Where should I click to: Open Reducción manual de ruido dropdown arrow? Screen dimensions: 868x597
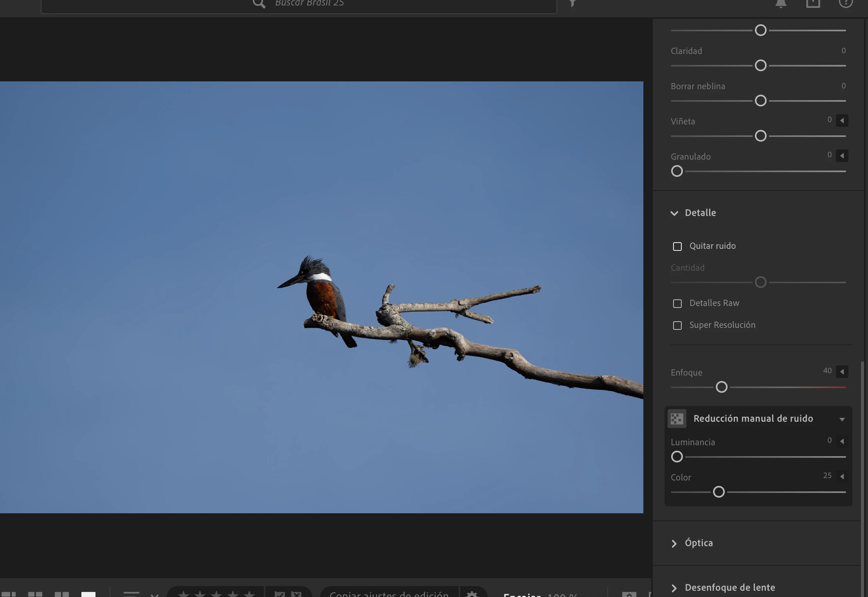click(x=842, y=419)
